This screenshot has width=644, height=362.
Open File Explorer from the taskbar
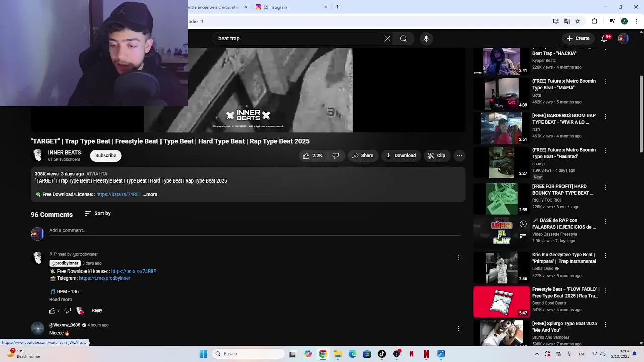(338, 354)
